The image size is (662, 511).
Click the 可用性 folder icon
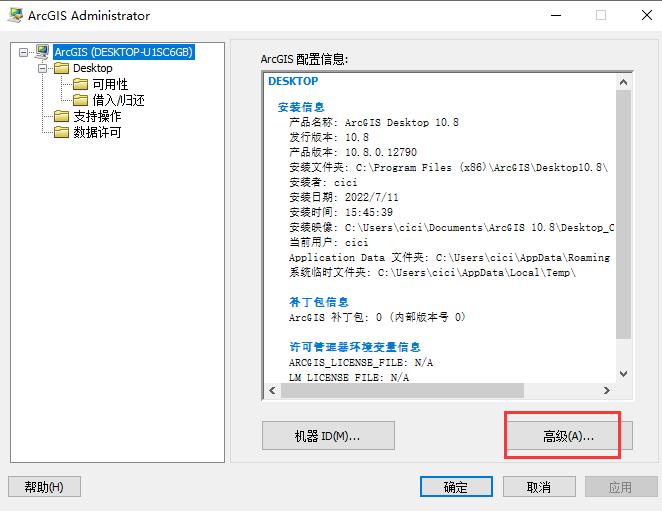click(x=81, y=84)
